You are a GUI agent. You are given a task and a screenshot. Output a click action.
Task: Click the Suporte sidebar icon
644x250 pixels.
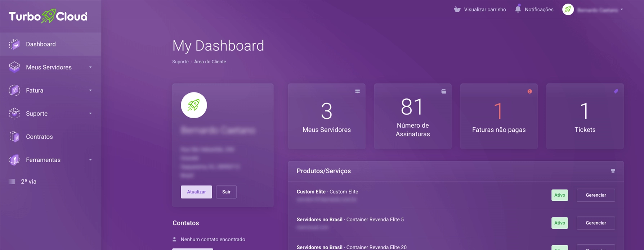tap(14, 114)
